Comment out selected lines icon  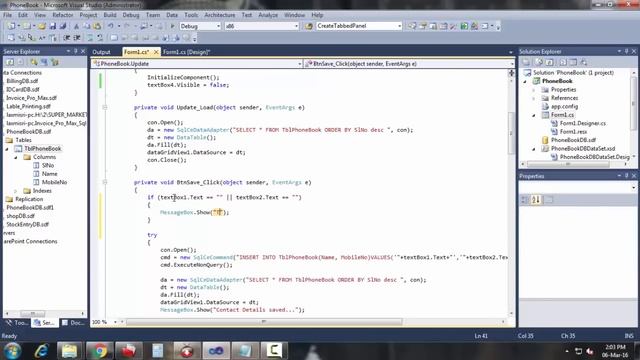tap(90, 38)
